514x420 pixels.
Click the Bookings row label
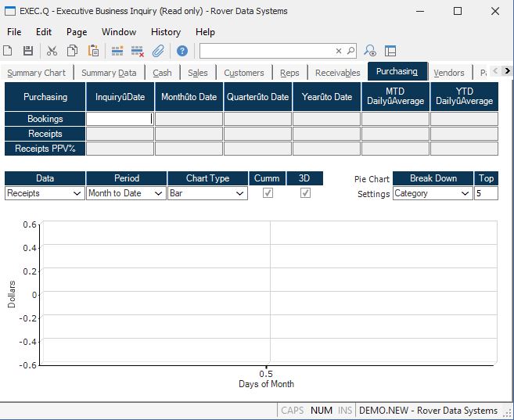[x=45, y=119]
